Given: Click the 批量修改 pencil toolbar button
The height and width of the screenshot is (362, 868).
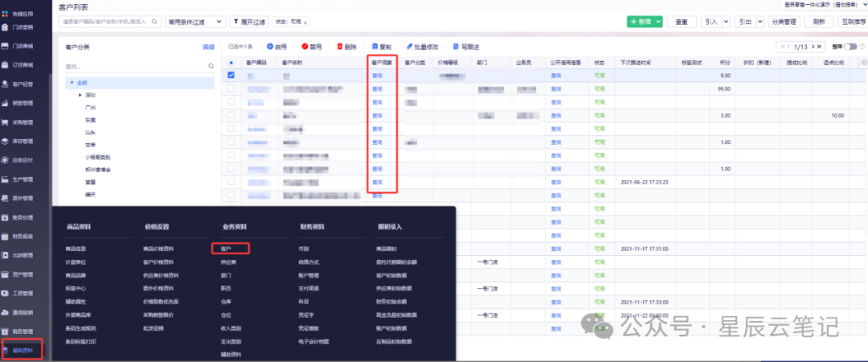Looking at the screenshot, I should coord(423,47).
